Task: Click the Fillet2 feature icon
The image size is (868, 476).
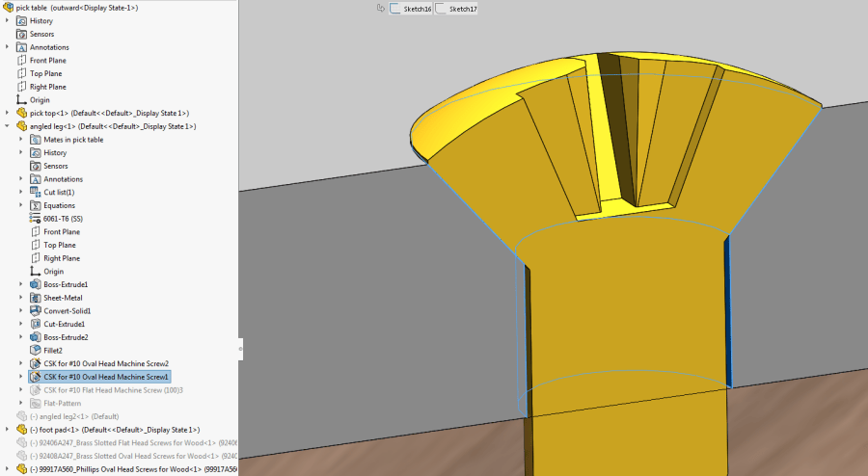Action: click(36, 350)
